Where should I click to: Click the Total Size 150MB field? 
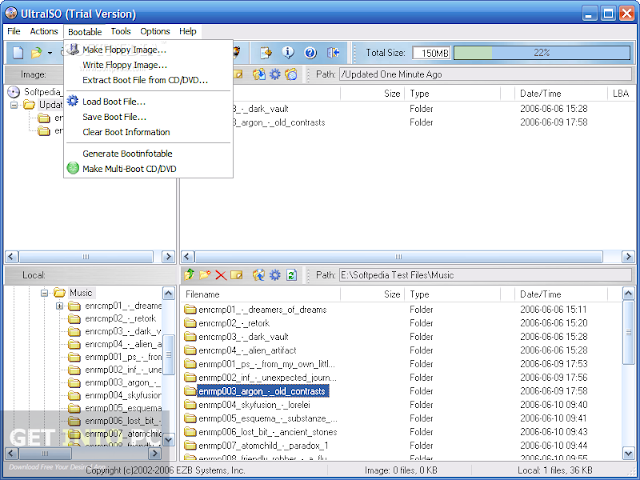pos(431,53)
